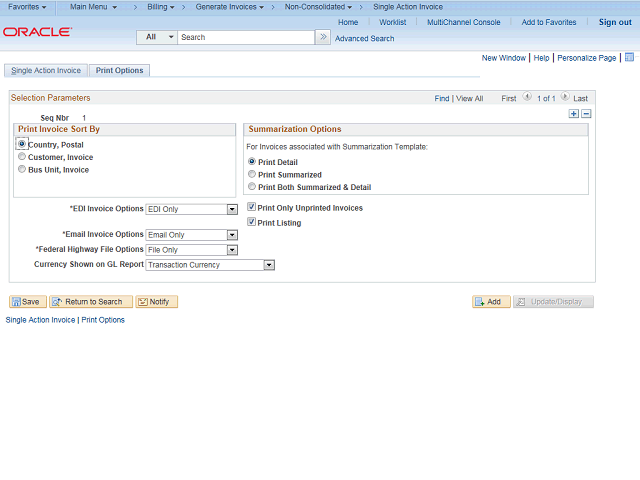Click Single Action Invoice breadcrumb

[x=408, y=7]
